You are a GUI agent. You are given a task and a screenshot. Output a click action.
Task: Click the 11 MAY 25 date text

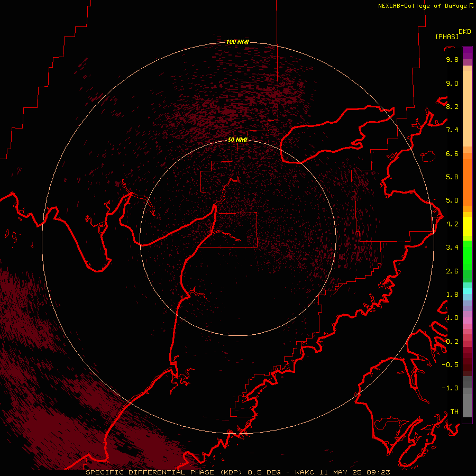point(340,472)
